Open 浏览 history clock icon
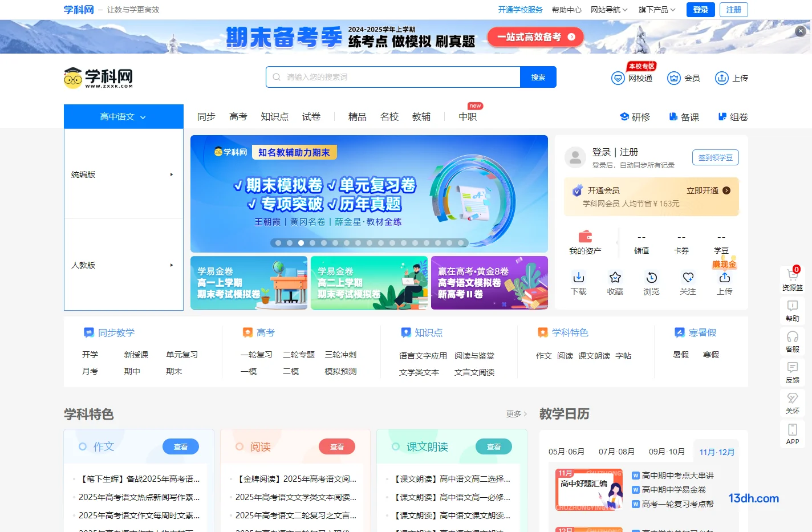The width and height of the screenshot is (812, 532). click(652, 278)
